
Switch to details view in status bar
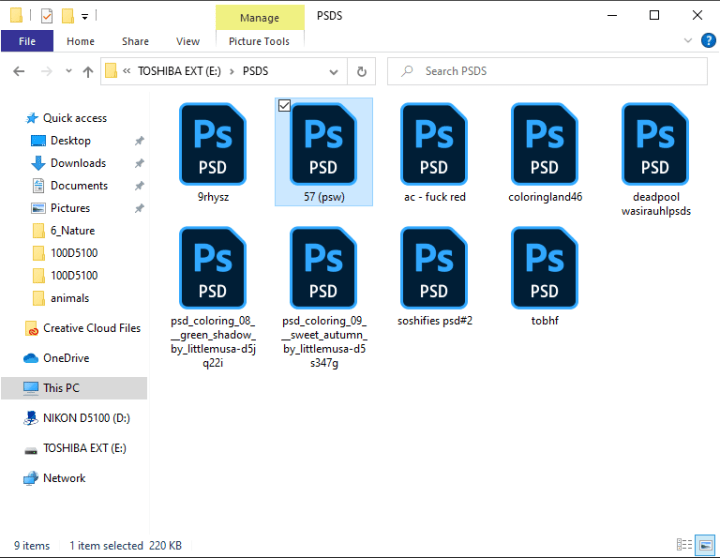click(x=684, y=545)
